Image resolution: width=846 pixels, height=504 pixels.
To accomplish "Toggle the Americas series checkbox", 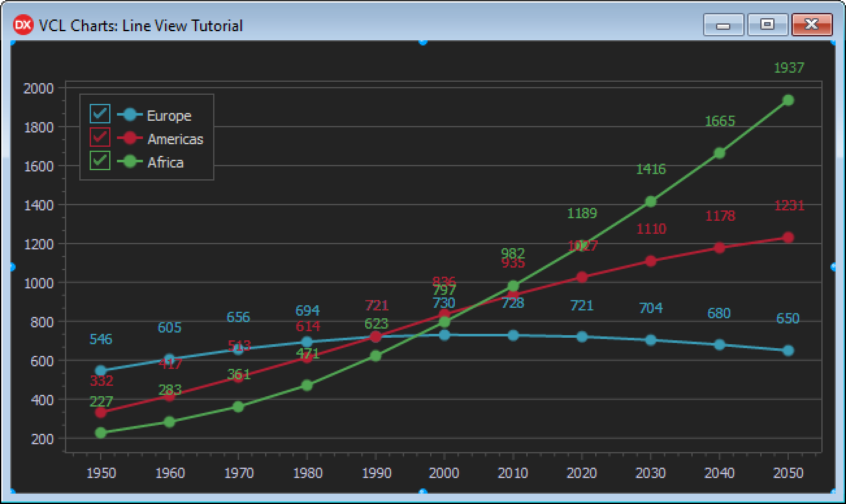I will click(100, 138).
